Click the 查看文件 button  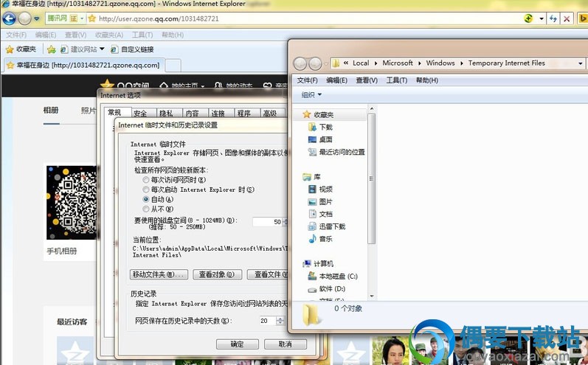pos(268,275)
